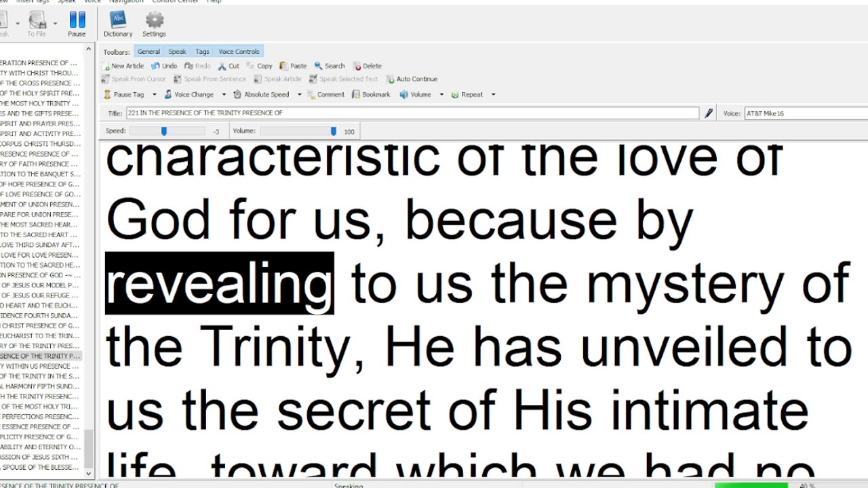Select the highlighted SENCE OF THE TRINITY article
This screenshot has height=488, width=868.
pos(41,356)
